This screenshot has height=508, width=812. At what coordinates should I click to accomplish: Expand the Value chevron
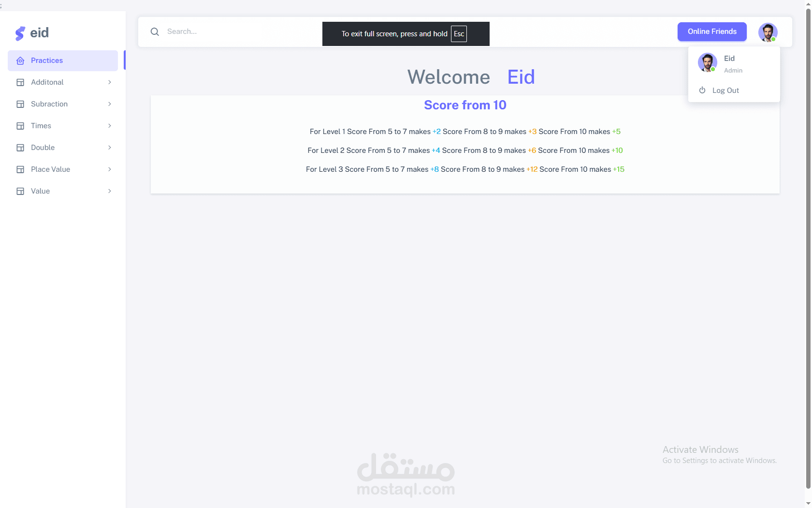110,191
